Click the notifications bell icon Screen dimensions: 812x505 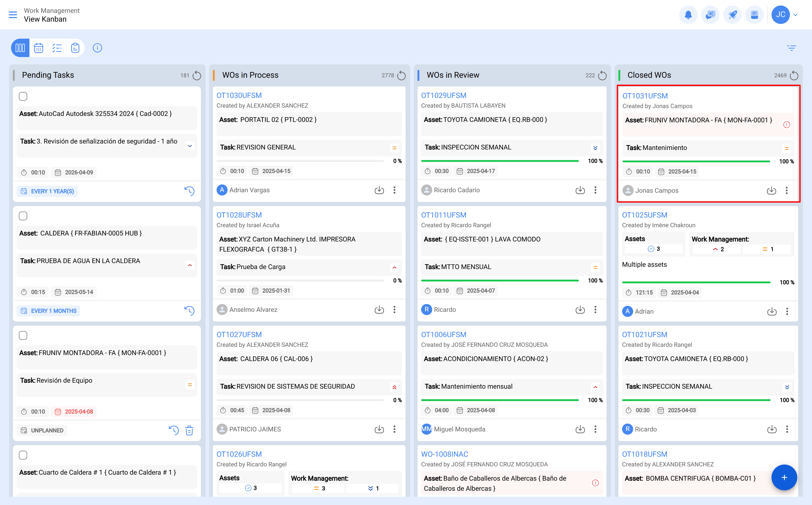pyautogui.click(x=688, y=15)
